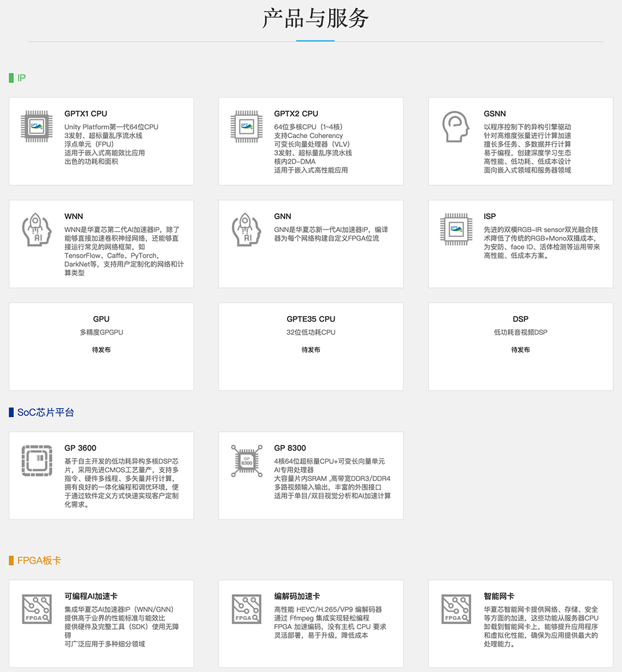Click the 产品与服务 page title

(x=315, y=19)
